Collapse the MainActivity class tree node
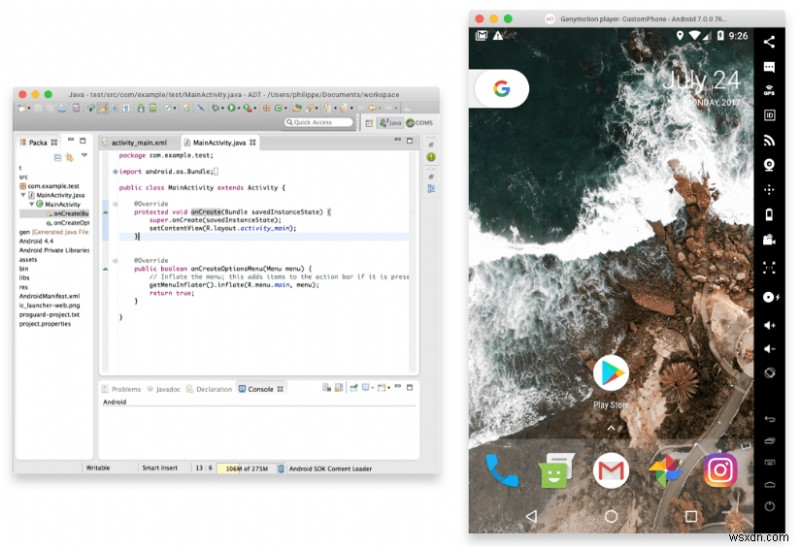Viewport: 800px width, 547px height. 32,204
